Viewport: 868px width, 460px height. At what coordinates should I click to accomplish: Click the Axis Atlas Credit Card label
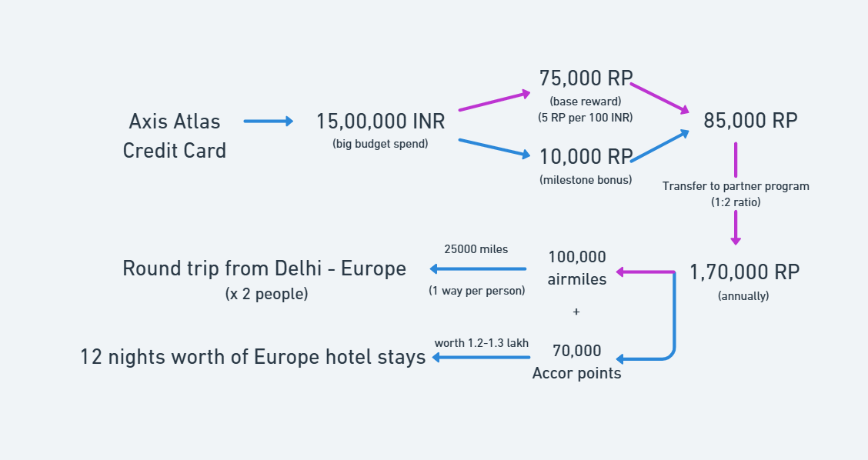click(175, 135)
